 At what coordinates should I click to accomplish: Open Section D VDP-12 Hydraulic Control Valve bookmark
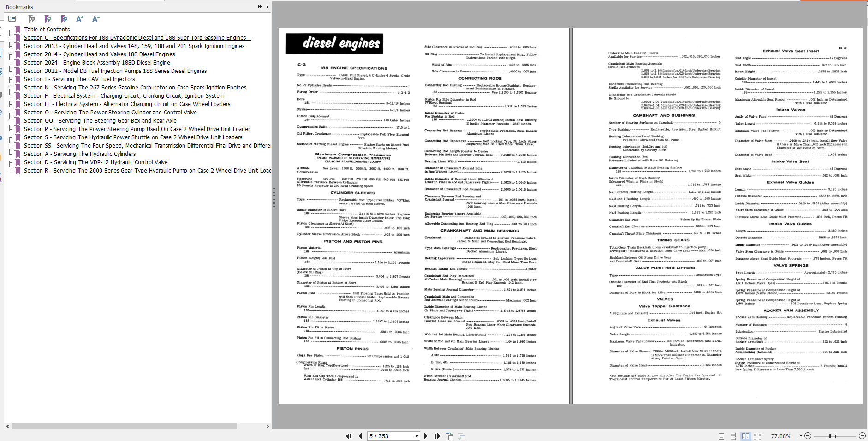coord(96,162)
